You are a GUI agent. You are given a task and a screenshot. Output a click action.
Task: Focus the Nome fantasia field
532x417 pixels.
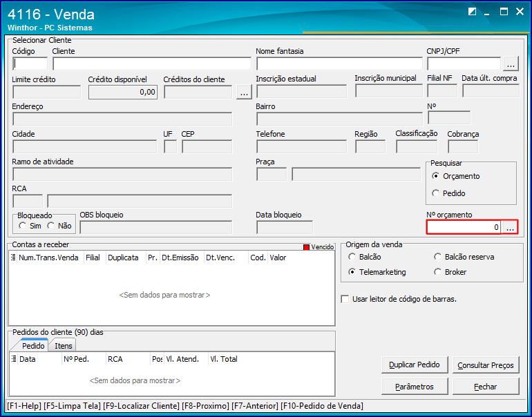tap(339, 64)
